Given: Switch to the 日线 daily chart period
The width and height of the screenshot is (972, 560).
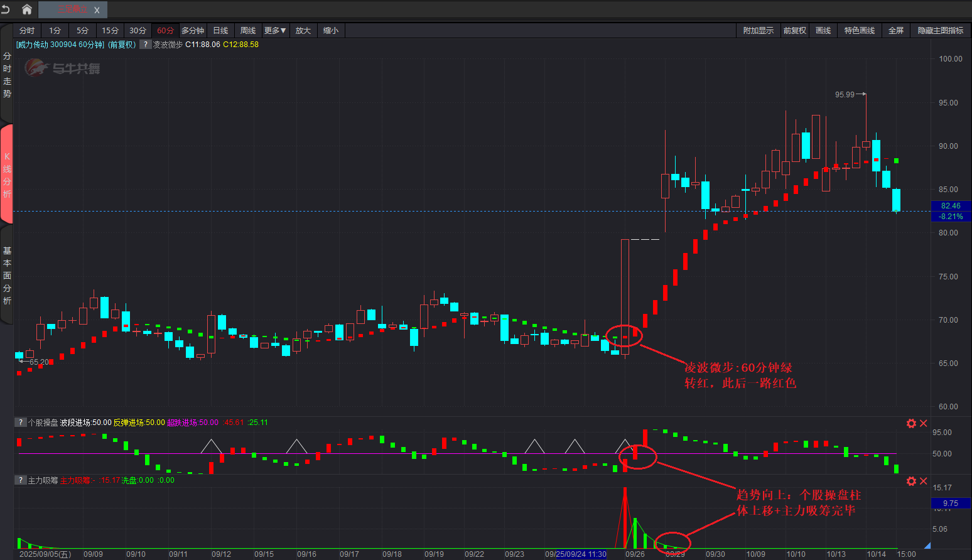Looking at the screenshot, I should [x=220, y=31].
